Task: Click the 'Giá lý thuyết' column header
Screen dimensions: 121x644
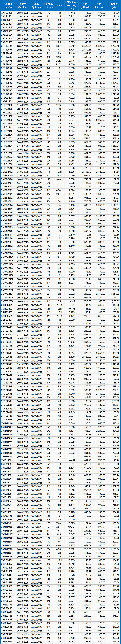Action: click(85, 6)
